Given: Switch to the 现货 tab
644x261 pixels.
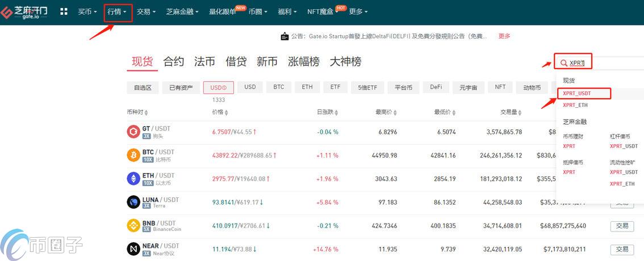Looking at the screenshot, I should click(142, 62).
